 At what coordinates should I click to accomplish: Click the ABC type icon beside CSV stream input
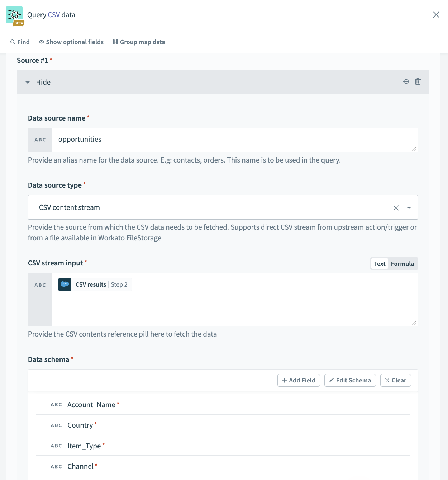pos(40,285)
